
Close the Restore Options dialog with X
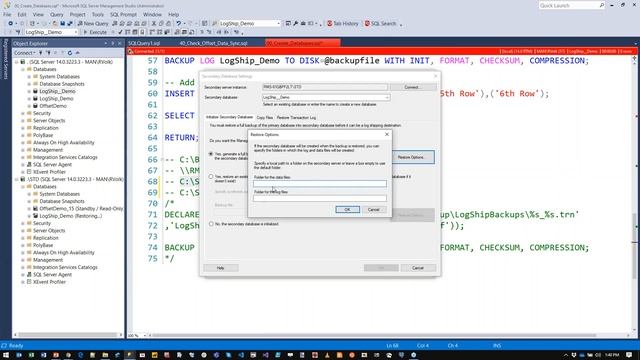[387, 134]
